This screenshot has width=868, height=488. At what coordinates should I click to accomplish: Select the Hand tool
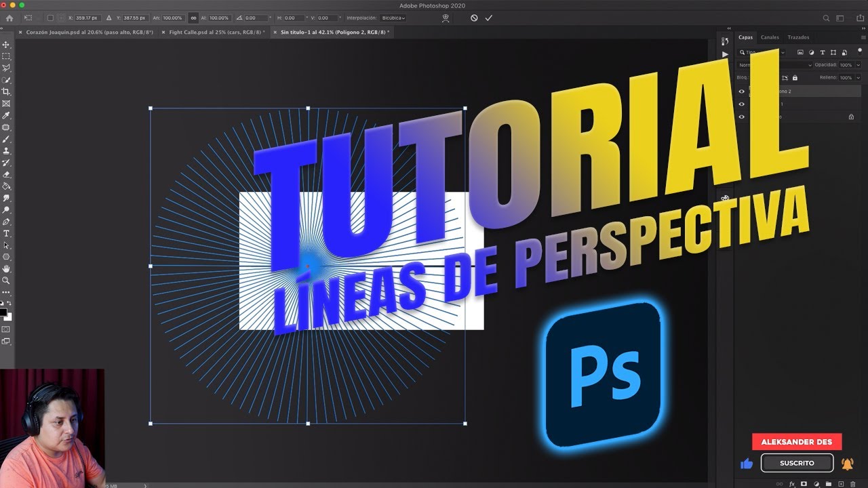(x=6, y=268)
